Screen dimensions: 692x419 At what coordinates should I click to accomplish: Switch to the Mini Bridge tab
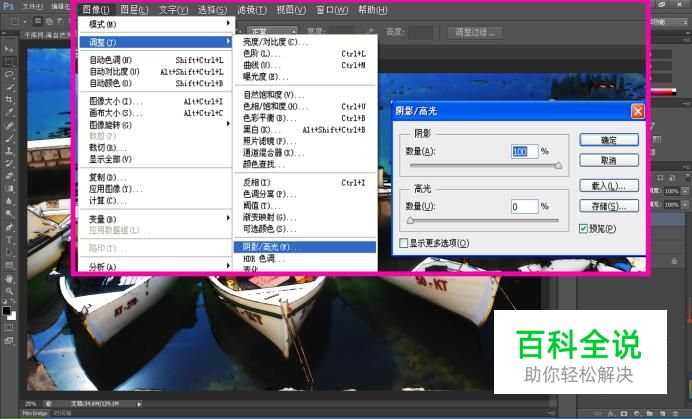(35, 413)
